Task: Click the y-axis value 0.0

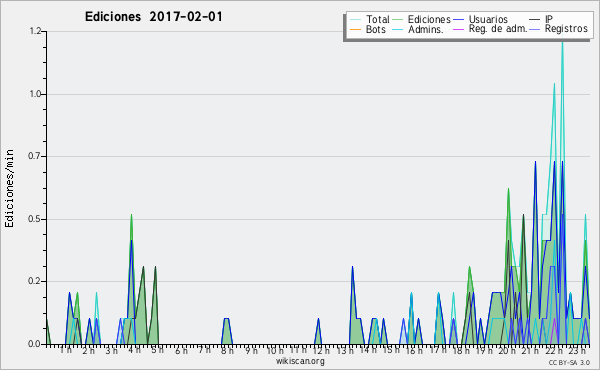Action: click(34, 344)
